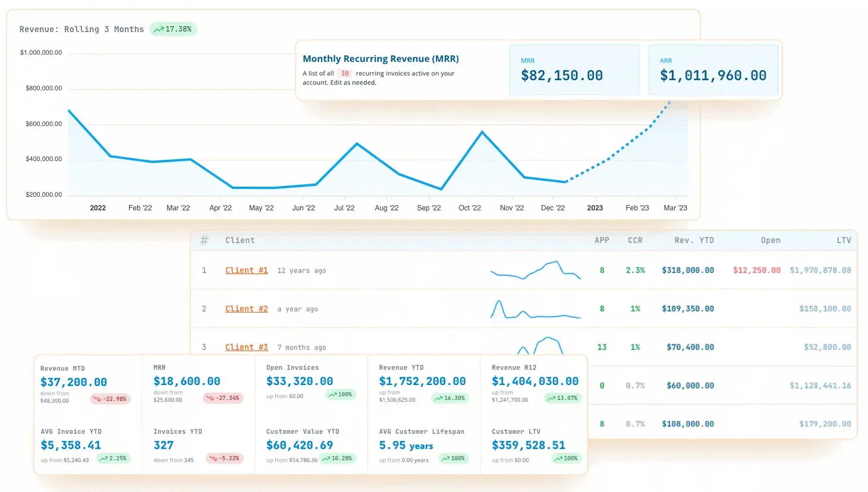Viewport: 868px width, 492px height.
Task: Click Open Invoices $33,320.00 value
Action: [300, 381]
